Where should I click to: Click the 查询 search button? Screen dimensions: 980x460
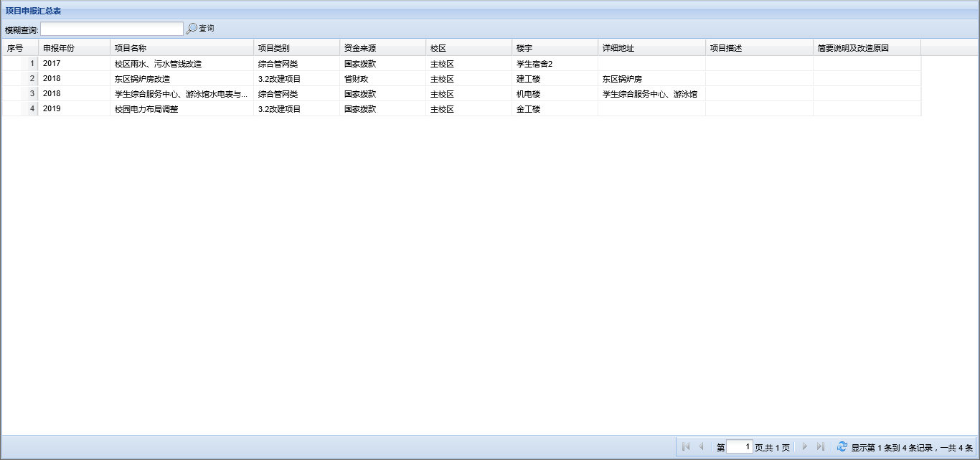[x=206, y=29]
